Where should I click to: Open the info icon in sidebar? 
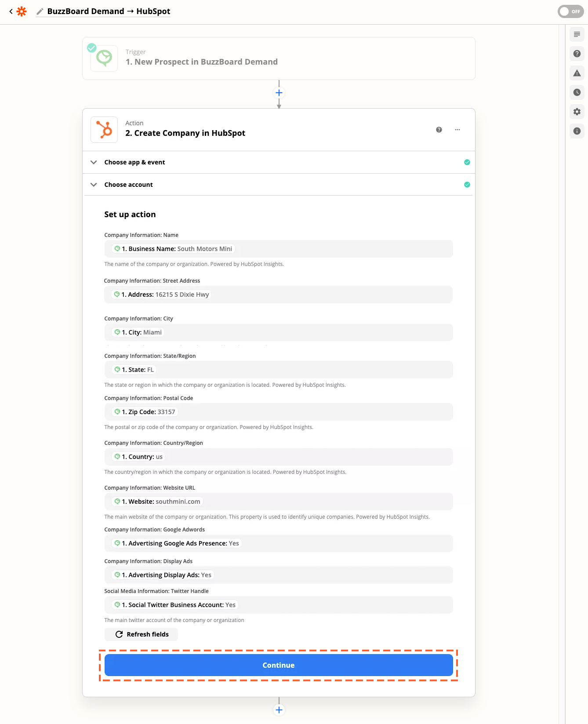click(x=577, y=131)
